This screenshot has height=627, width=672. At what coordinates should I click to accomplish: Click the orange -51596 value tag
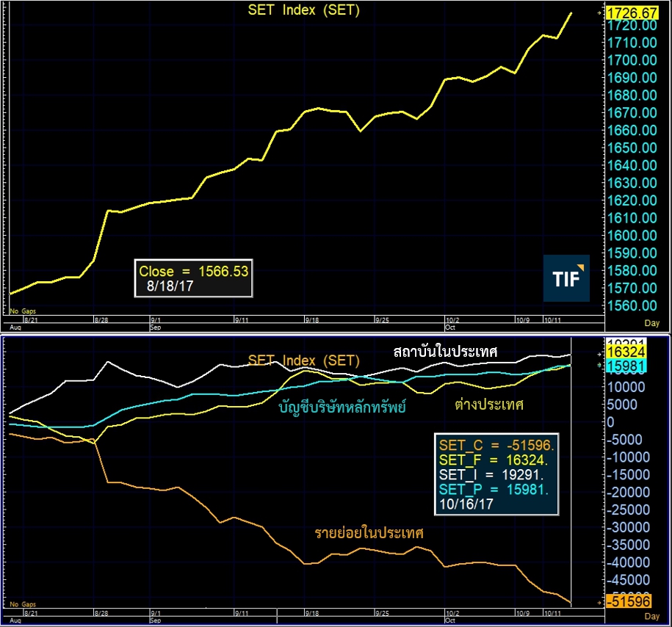(x=626, y=601)
